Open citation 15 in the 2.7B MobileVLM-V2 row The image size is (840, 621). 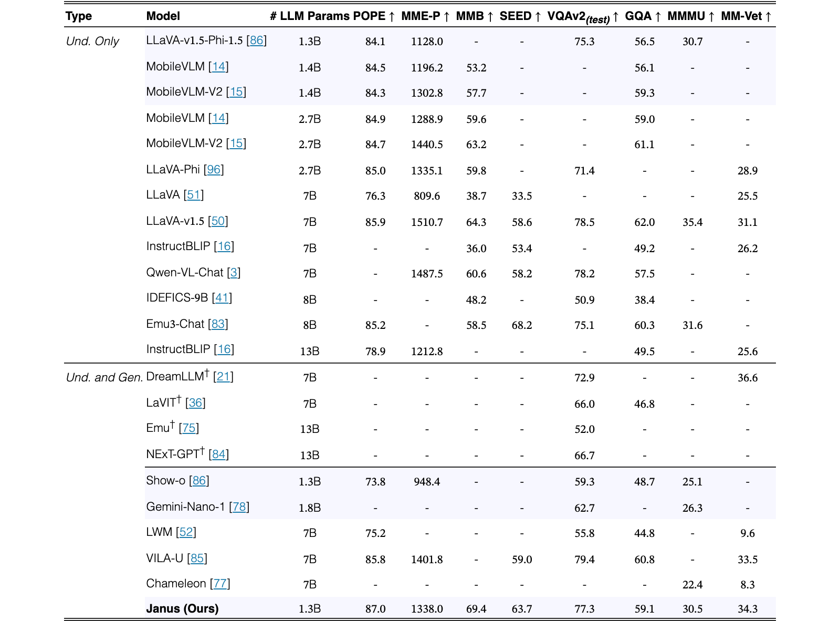click(236, 143)
